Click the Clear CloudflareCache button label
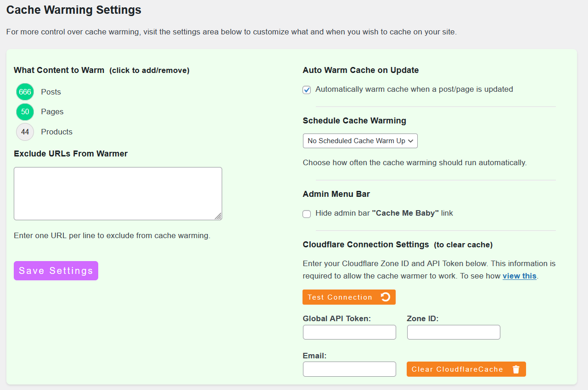The width and height of the screenshot is (588, 390). pos(457,369)
